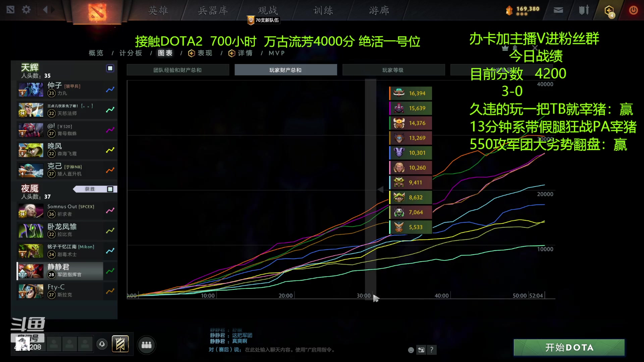644x362 pixels.
Task: Open the party group icon
Action: 147,345
